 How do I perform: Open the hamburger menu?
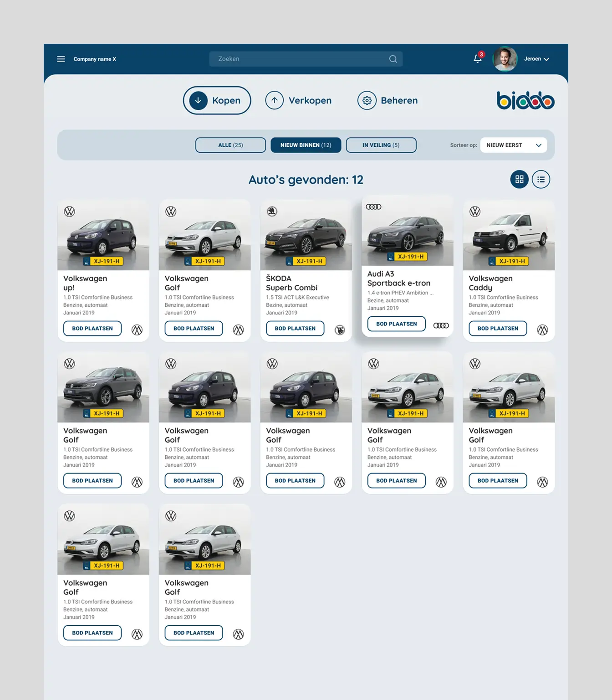pos(61,59)
